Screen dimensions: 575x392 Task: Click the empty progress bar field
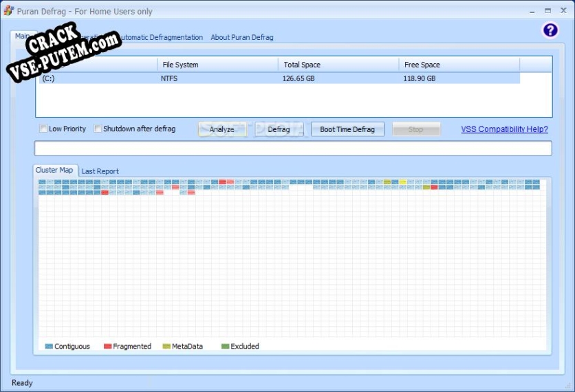click(x=293, y=149)
